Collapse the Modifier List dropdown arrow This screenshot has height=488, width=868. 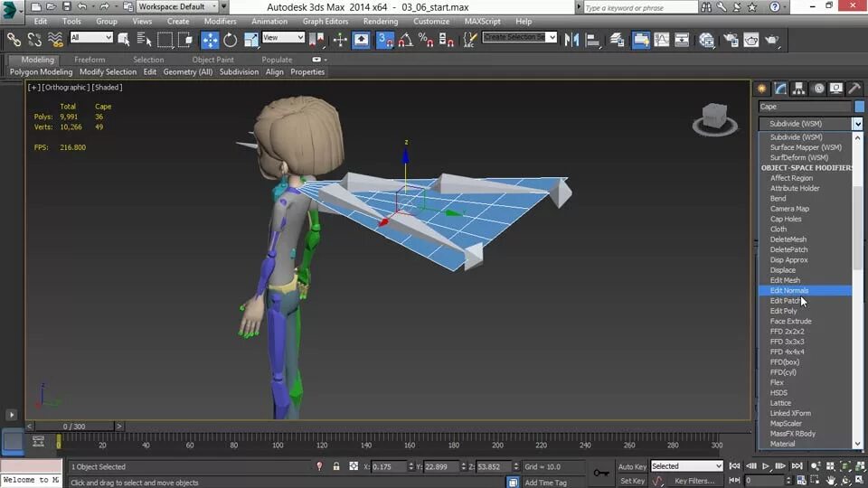(857, 124)
